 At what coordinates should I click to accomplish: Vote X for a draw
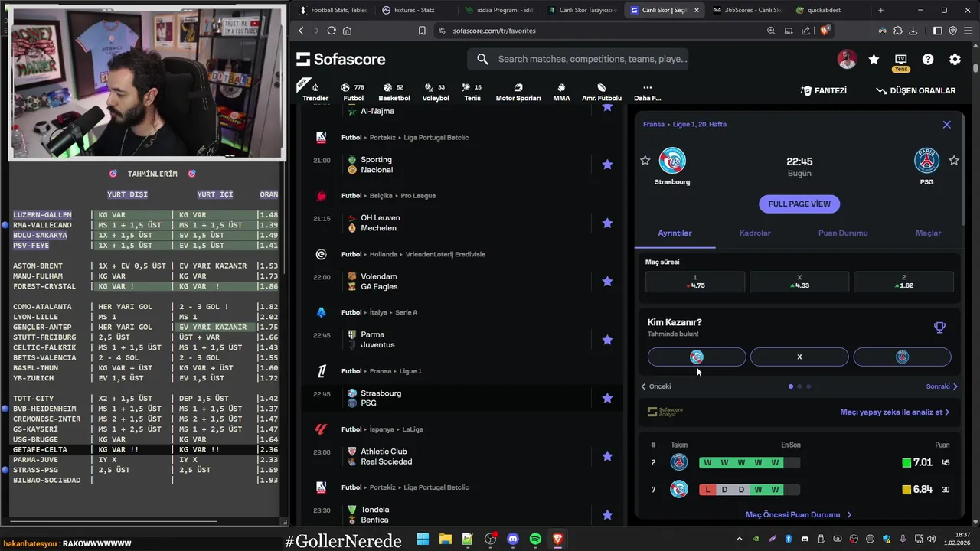coord(799,357)
